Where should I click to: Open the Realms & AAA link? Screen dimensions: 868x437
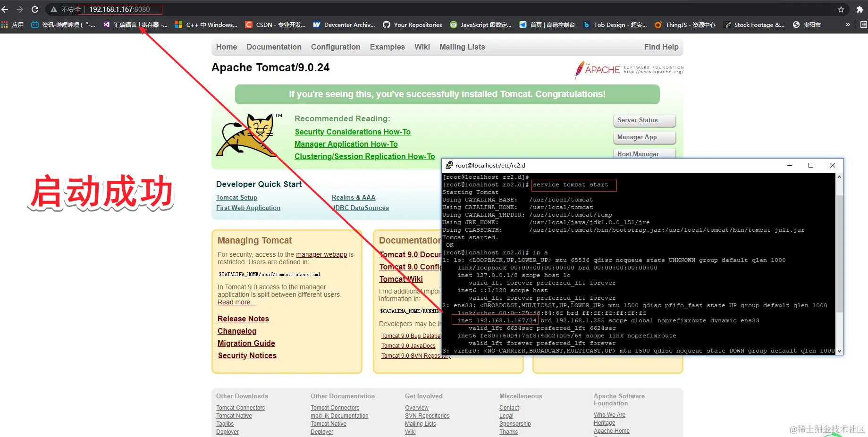pyautogui.click(x=354, y=197)
